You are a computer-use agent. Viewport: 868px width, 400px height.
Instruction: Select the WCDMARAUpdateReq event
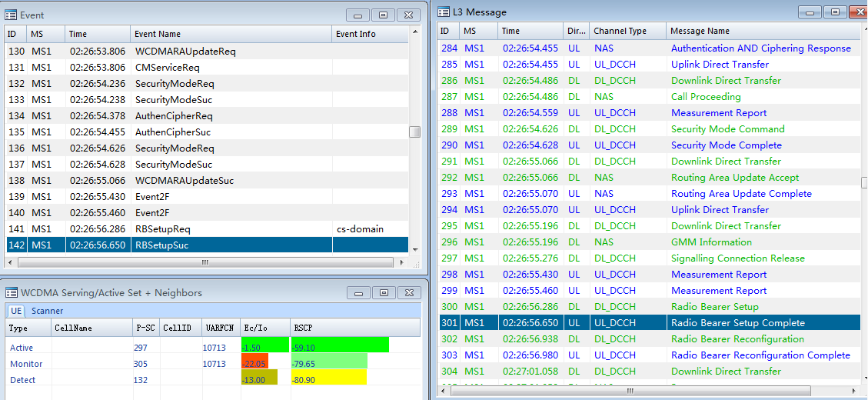point(207,52)
